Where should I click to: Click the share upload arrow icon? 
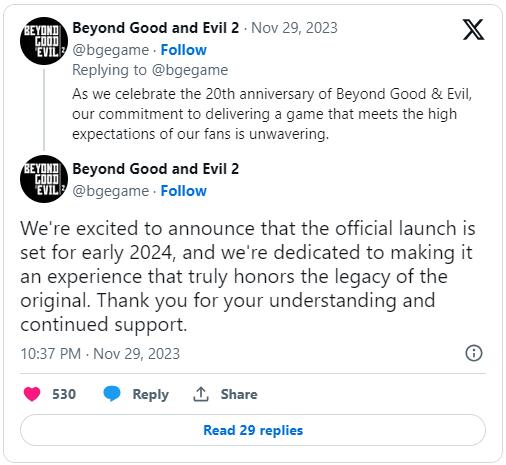pos(201,394)
